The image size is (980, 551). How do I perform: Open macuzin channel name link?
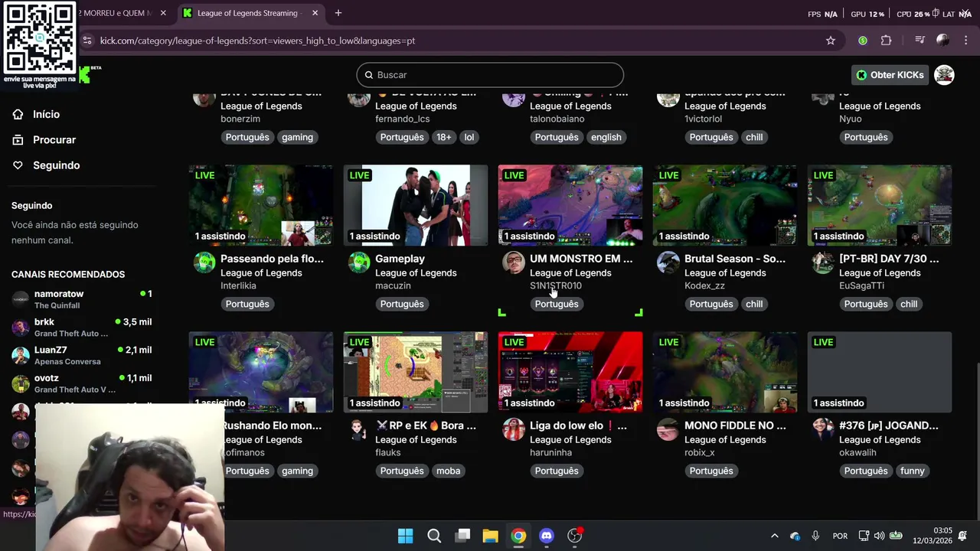[x=393, y=285]
